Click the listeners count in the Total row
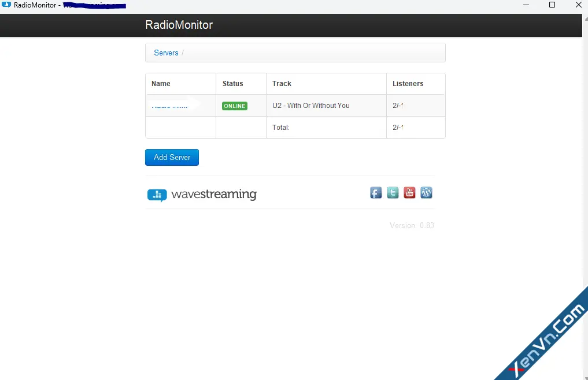The height and width of the screenshot is (380, 588). click(x=398, y=128)
